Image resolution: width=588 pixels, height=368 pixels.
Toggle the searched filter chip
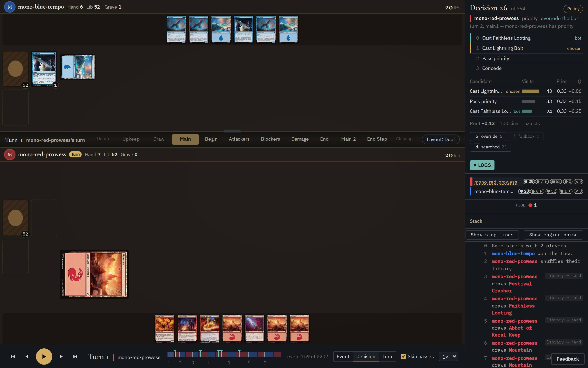point(490,147)
